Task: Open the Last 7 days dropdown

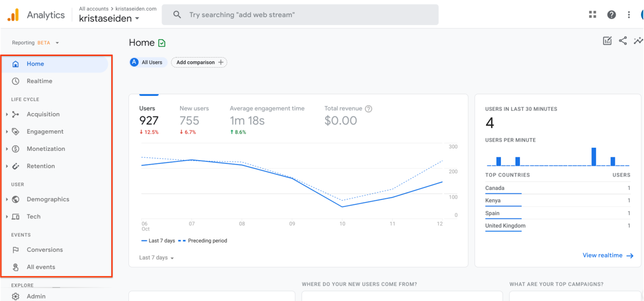Action: 156,258
